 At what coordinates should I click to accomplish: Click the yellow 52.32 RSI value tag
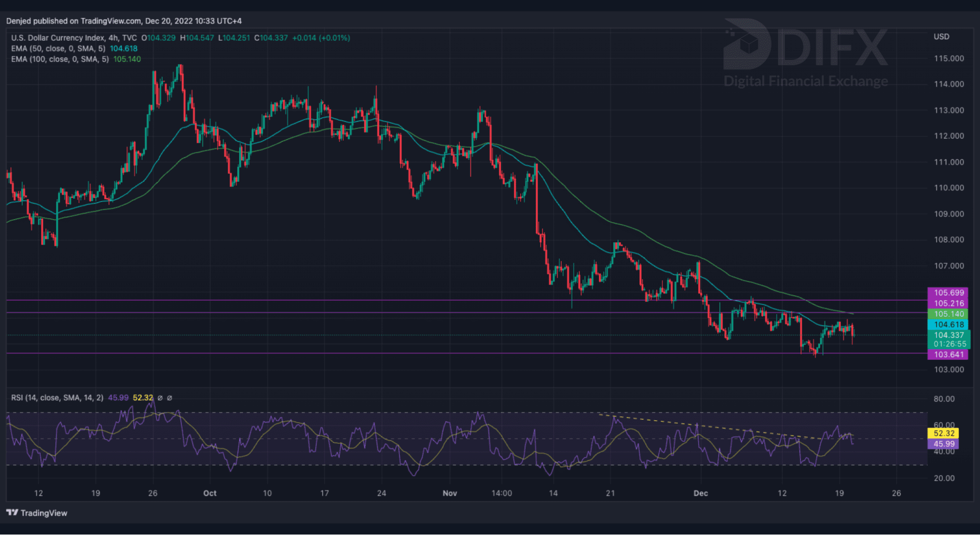click(x=943, y=433)
